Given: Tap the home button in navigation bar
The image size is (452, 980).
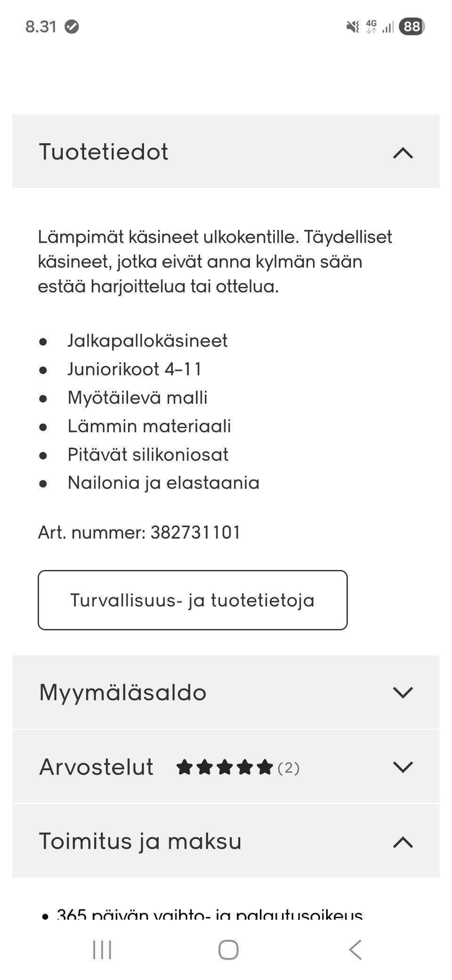Looking at the screenshot, I should tap(226, 950).
